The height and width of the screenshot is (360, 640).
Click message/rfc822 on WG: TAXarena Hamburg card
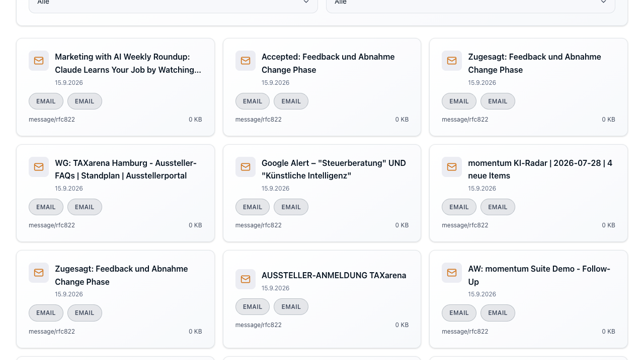click(52, 225)
